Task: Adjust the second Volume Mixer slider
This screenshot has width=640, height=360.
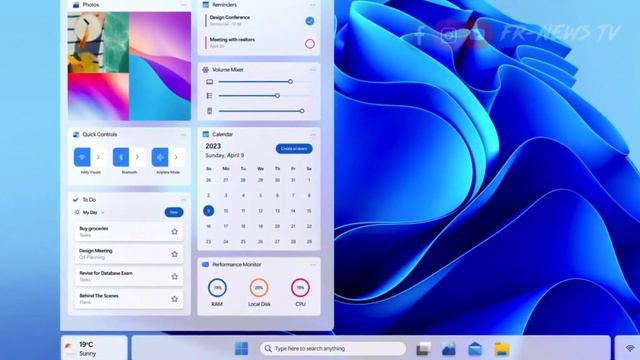Action: pyautogui.click(x=277, y=96)
